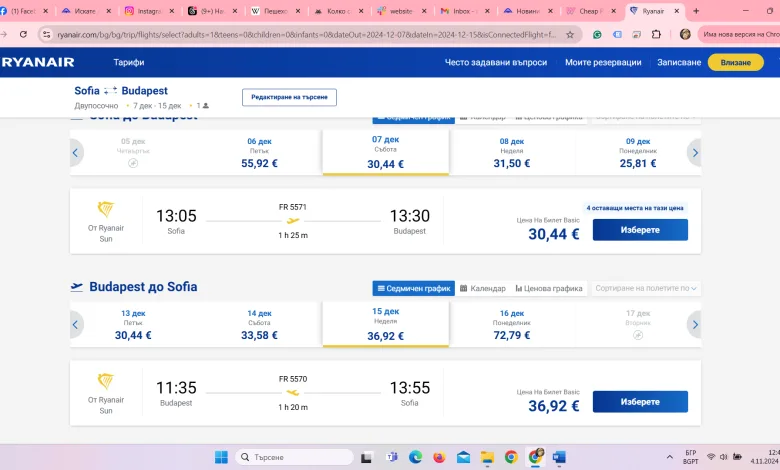Screen dimensions: 780x470
Task: Click the keyboard language БГР indicator
Action: pyautogui.click(x=691, y=457)
